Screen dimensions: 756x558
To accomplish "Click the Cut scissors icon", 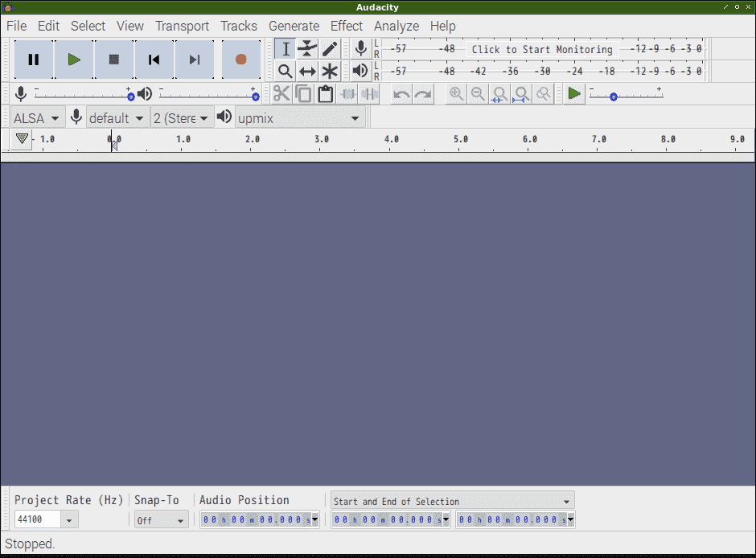I will [281, 94].
